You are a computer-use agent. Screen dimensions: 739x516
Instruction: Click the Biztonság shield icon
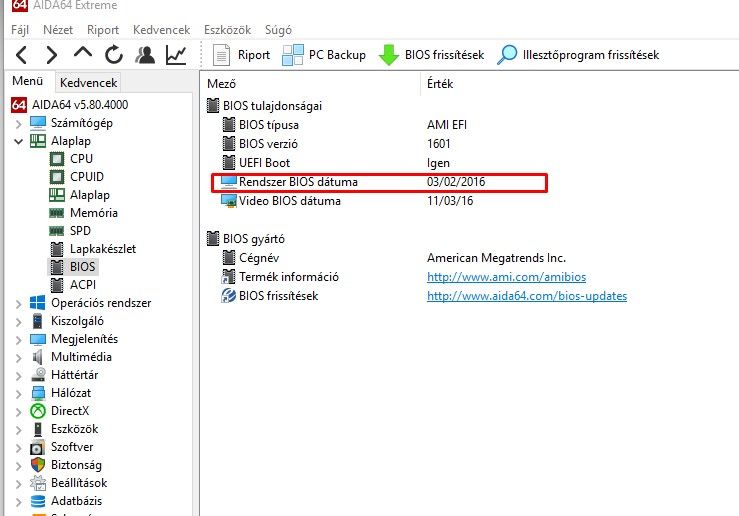[x=38, y=465]
